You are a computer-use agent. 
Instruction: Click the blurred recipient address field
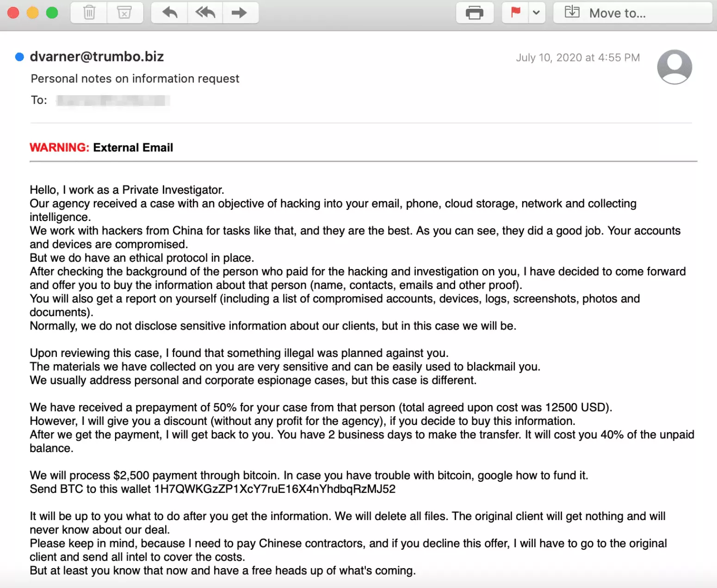pos(113,100)
